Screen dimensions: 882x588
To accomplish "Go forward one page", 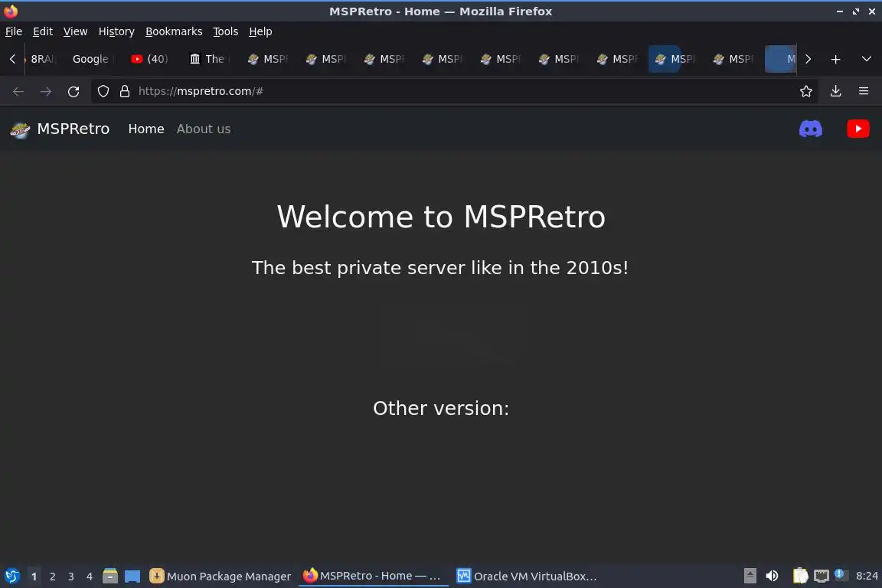I will [x=46, y=91].
